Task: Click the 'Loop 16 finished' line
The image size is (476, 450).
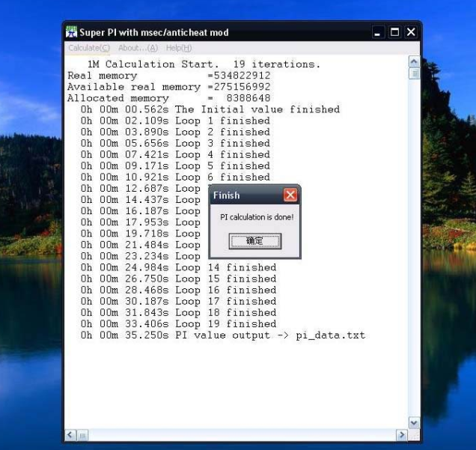Action: [x=178, y=290]
